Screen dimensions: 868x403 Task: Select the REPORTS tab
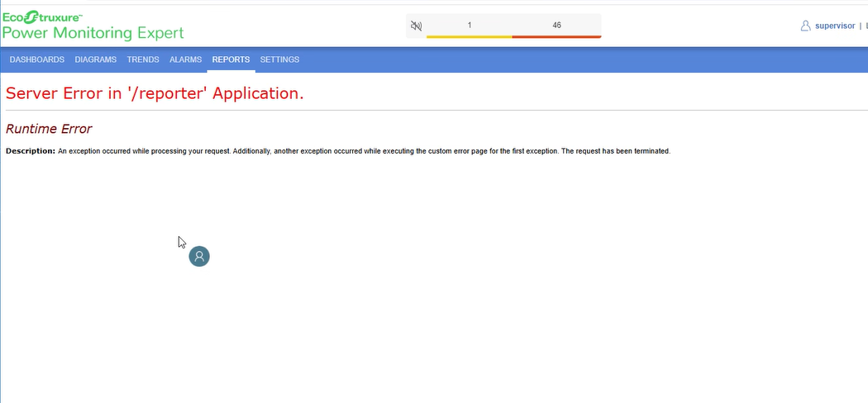(231, 59)
